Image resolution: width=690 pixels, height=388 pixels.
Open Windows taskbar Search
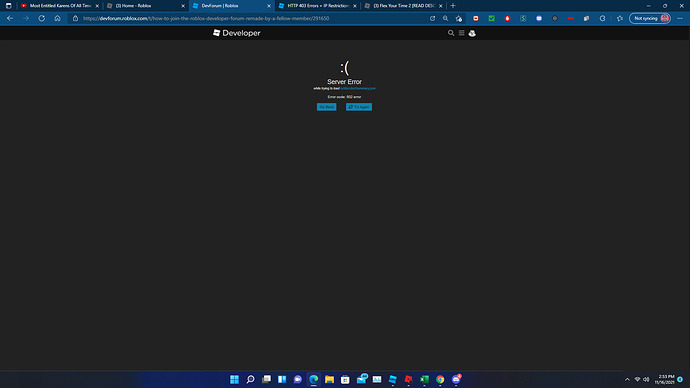(250, 379)
